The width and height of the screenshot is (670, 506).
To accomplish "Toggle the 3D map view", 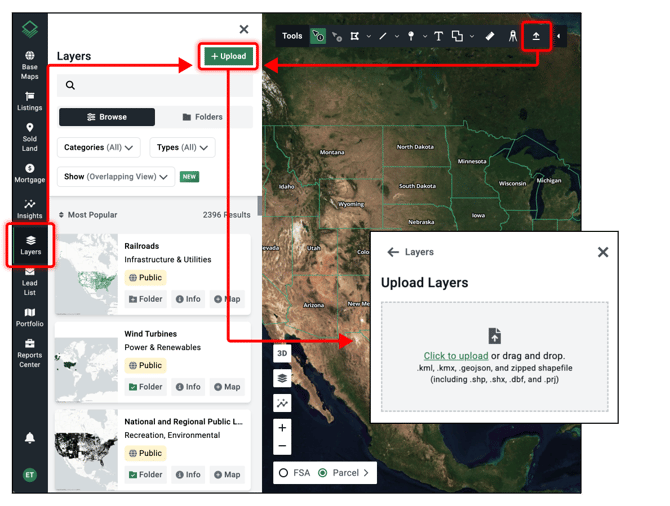I will click(283, 353).
